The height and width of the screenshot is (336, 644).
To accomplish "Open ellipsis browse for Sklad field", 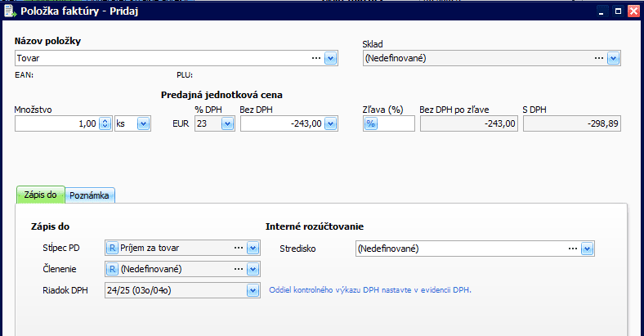I will (x=598, y=58).
